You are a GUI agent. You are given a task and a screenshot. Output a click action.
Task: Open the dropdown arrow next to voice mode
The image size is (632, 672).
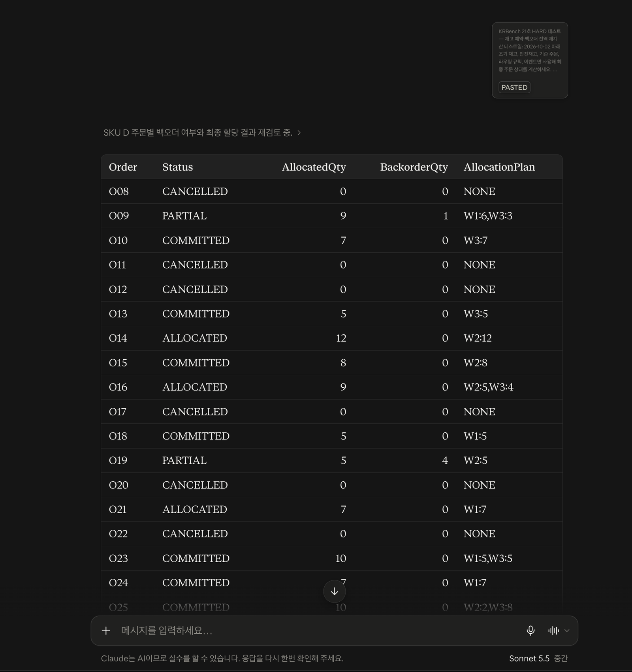click(567, 631)
